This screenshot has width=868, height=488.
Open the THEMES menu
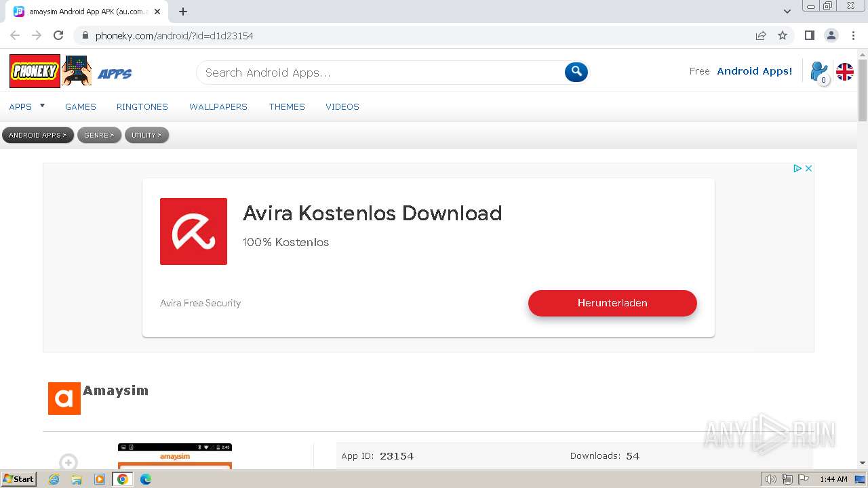click(287, 106)
